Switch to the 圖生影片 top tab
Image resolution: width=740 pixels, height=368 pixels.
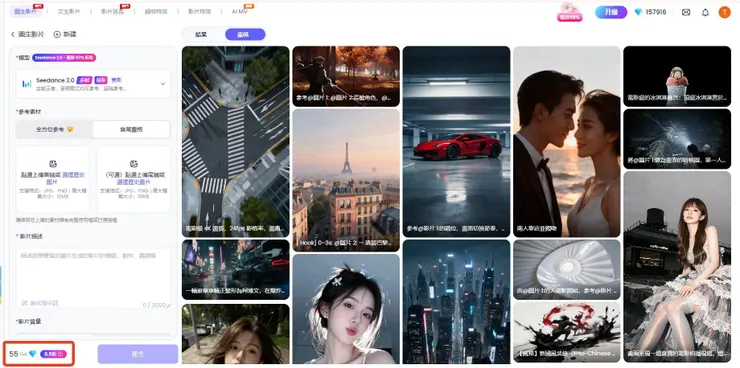click(x=26, y=11)
